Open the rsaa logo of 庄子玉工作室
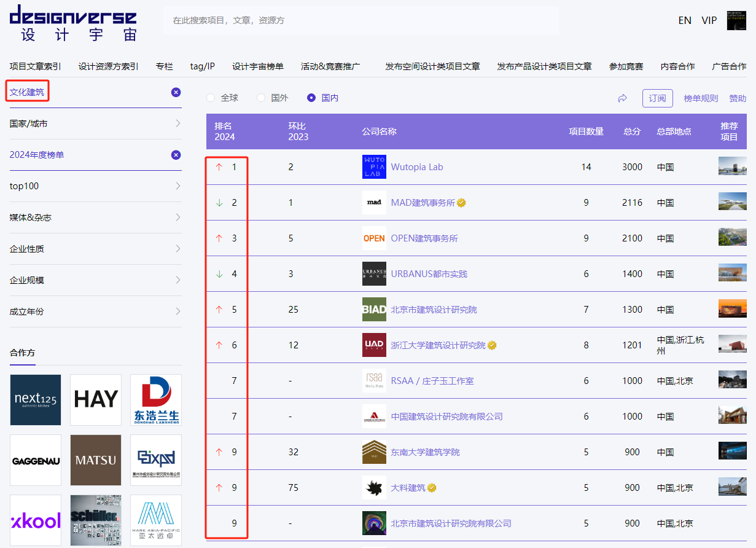Viewport: 756px width, 548px height. point(374,381)
